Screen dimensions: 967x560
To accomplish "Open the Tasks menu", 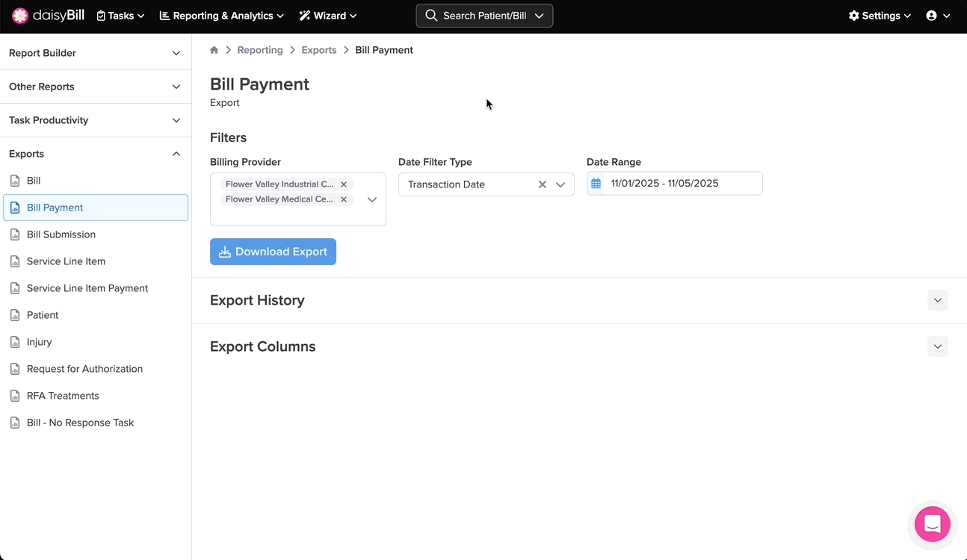I will (x=120, y=16).
